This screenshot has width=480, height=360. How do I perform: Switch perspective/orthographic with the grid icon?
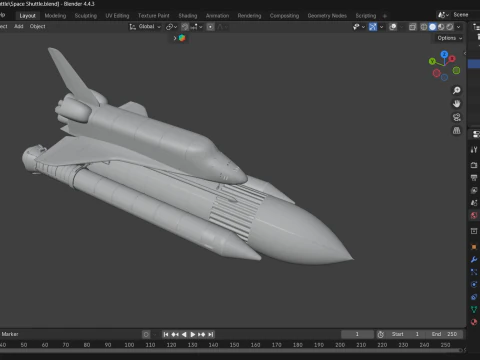457,130
